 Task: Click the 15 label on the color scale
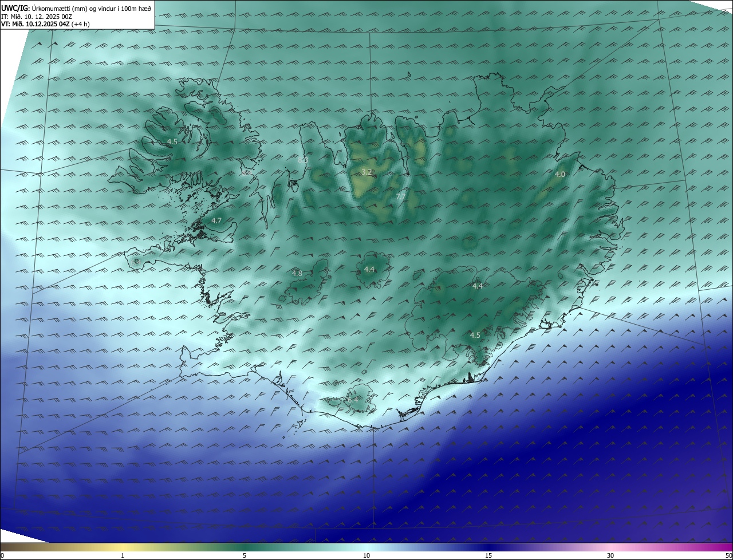point(488,556)
